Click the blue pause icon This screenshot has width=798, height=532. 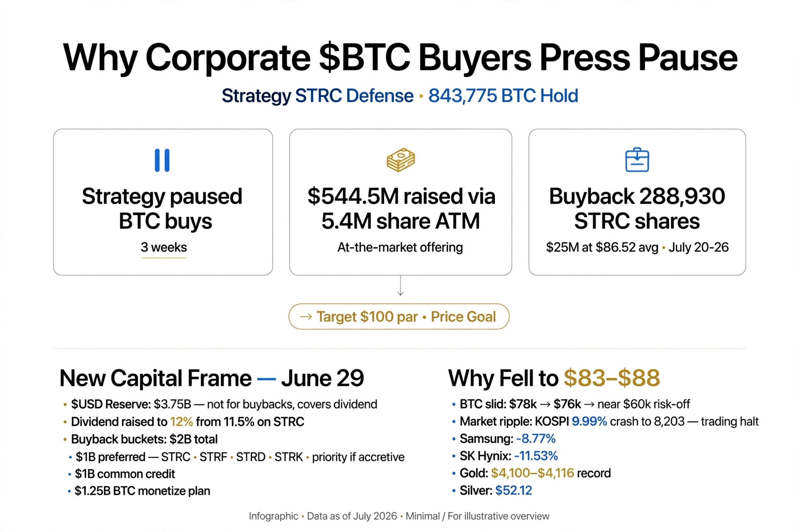pos(162,160)
